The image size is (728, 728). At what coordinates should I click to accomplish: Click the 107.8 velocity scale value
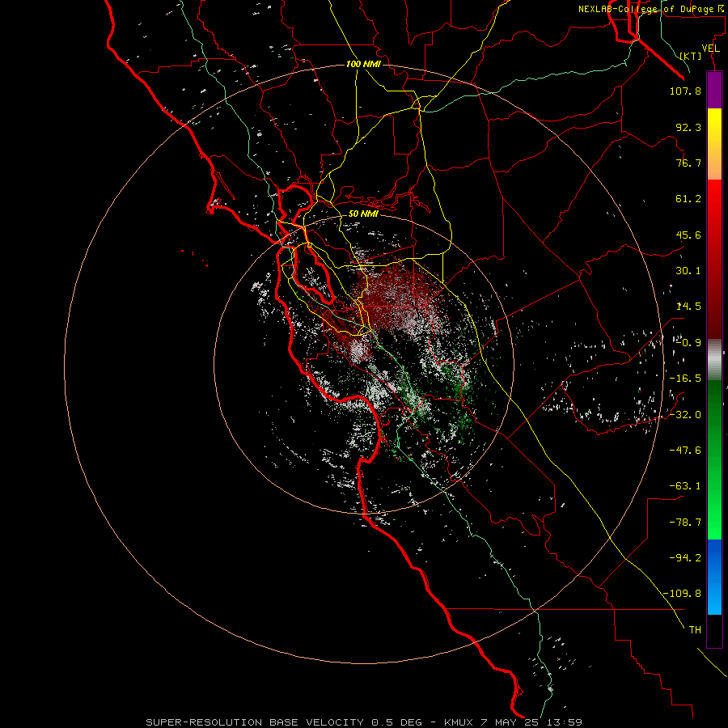click(685, 91)
